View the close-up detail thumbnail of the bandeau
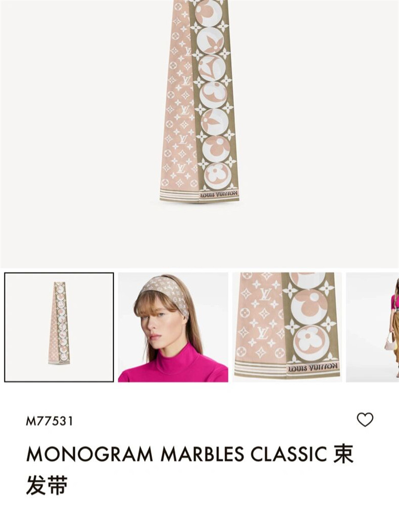The image size is (399, 532). click(x=287, y=327)
